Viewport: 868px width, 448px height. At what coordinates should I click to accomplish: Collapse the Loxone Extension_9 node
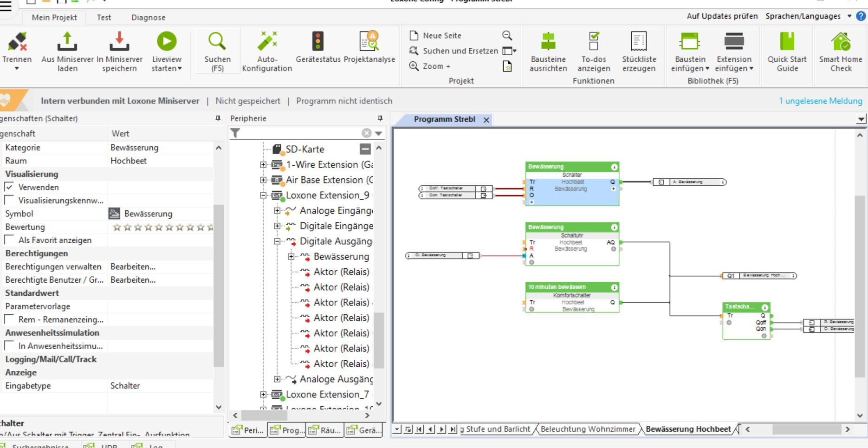[x=263, y=195]
